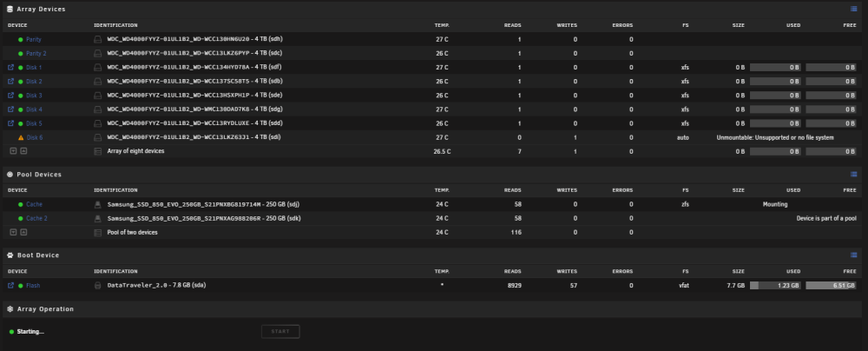Click the START array button
Image resolution: width=868 pixels, height=351 pixels.
280,332
